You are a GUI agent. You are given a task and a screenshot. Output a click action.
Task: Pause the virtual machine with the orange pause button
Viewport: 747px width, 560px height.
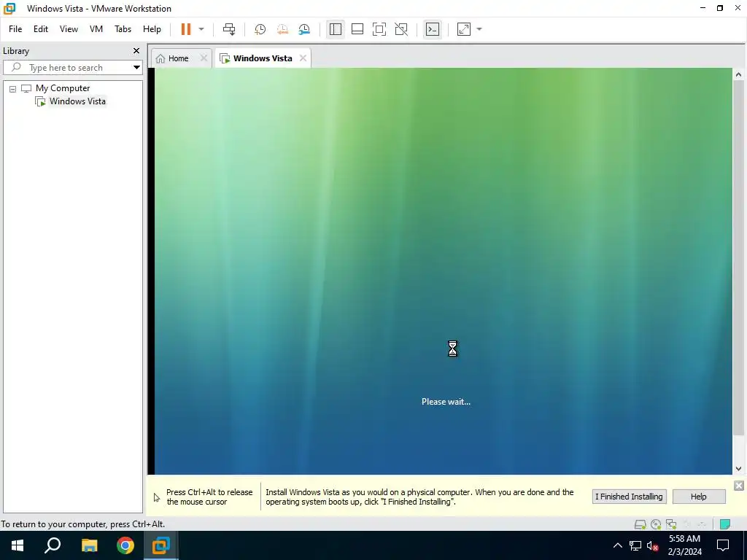pyautogui.click(x=186, y=29)
